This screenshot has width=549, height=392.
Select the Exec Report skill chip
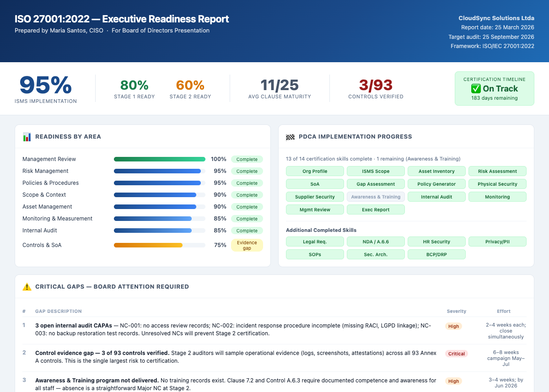coord(376,209)
